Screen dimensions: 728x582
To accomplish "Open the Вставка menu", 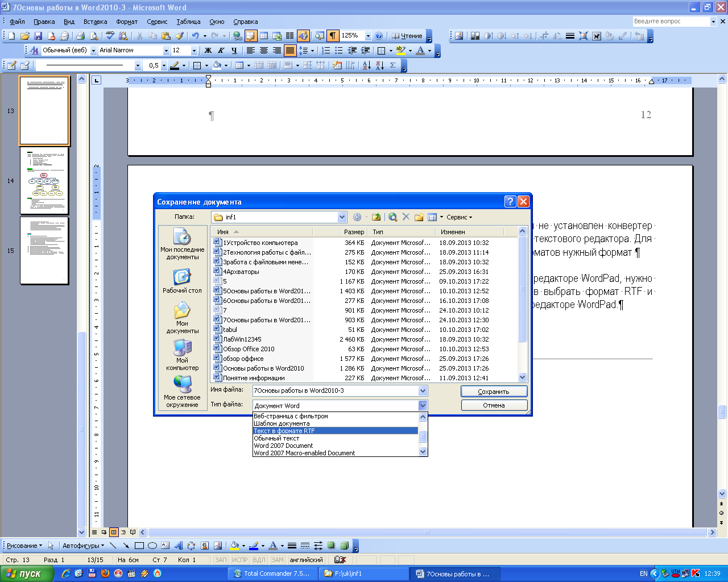I will pos(95,22).
